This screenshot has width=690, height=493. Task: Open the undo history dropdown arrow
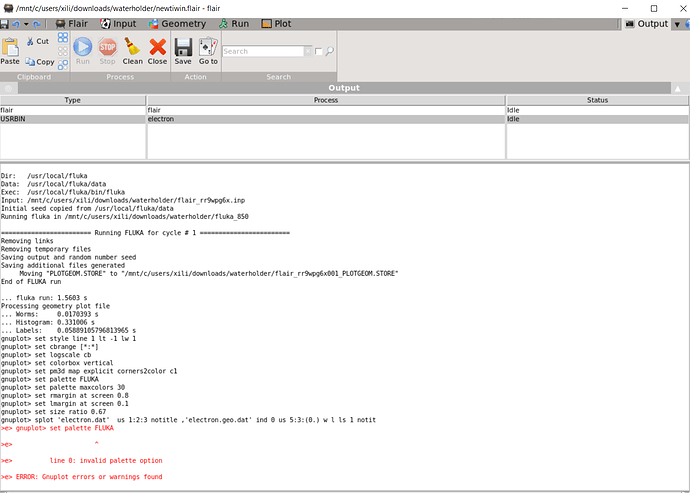[x=26, y=24]
